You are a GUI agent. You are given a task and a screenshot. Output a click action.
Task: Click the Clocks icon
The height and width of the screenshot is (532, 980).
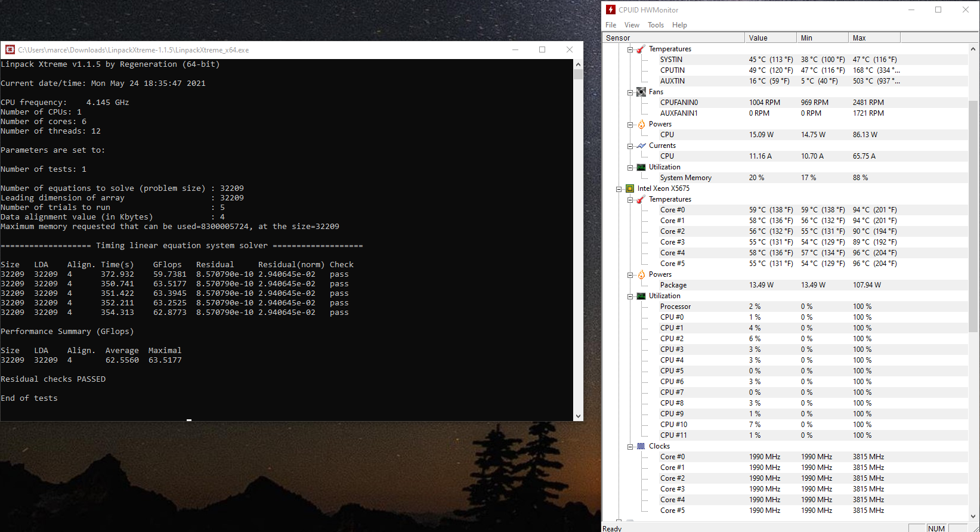tap(641, 446)
